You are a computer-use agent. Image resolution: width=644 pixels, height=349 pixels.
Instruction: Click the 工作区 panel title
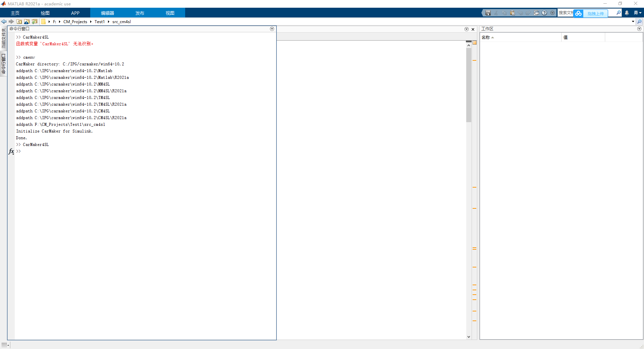pos(487,29)
